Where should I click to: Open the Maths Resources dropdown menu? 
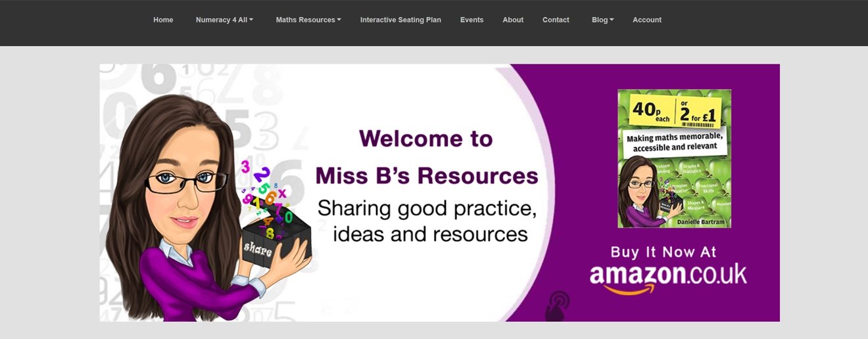click(308, 20)
